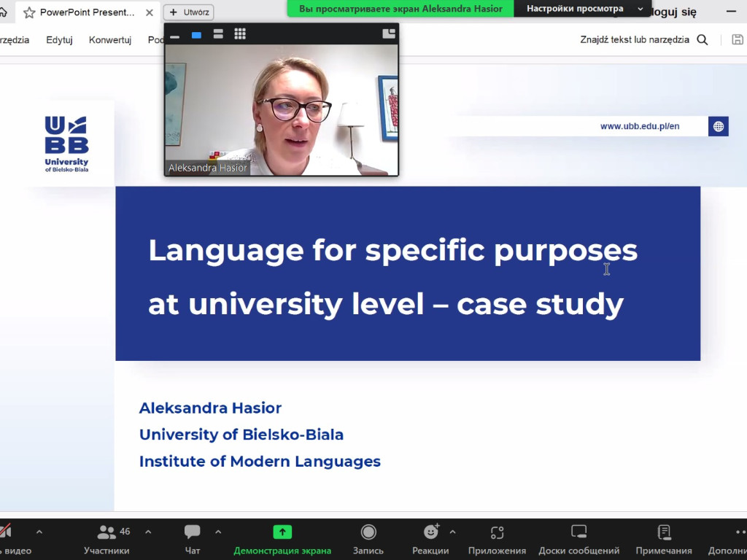
Task: Open the Доски сообщений whiteboard icon
Action: (x=578, y=532)
